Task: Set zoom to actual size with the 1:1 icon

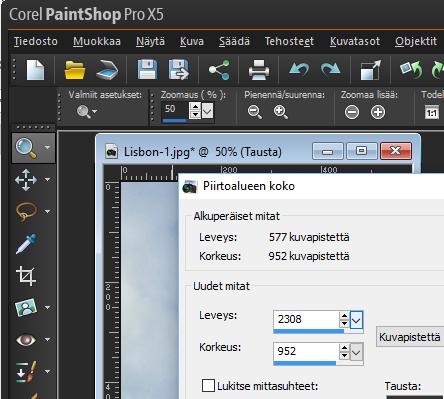Action: [432, 112]
